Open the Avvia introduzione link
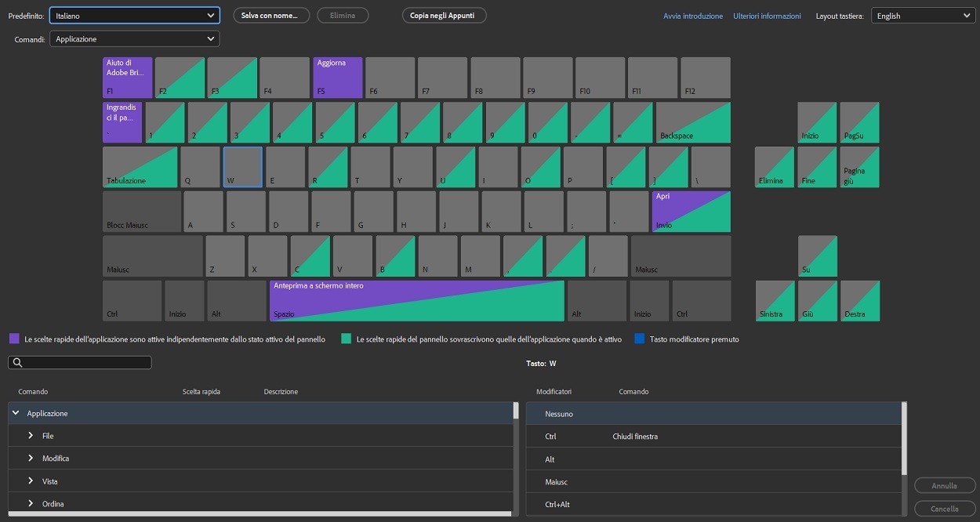Viewport: 980px width, 522px height. pyautogui.click(x=693, y=15)
